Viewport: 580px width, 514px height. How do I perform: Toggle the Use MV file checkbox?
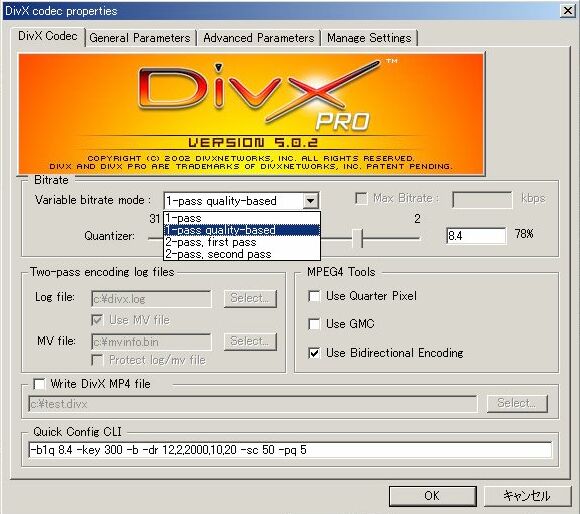tap(97, 320)
